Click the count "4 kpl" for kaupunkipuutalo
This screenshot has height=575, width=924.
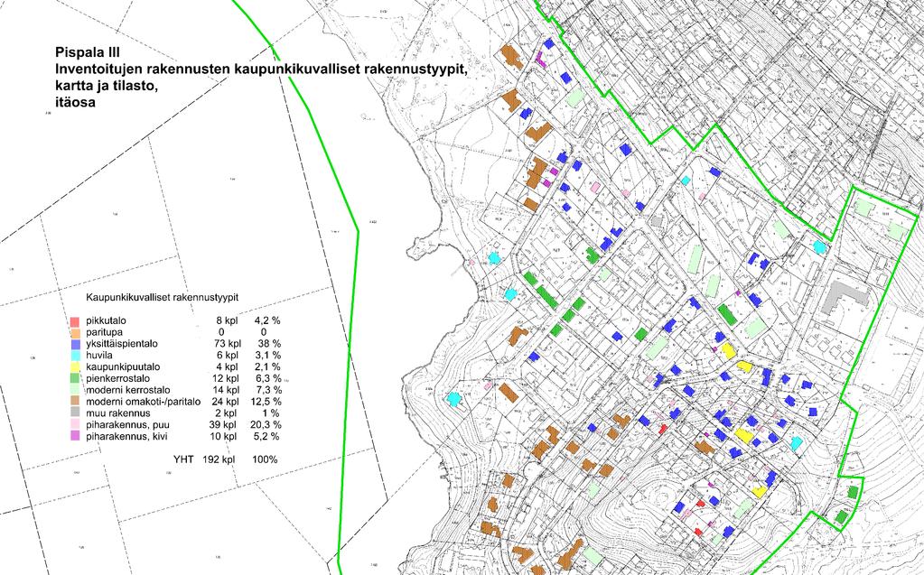click(x=227, y=367)
